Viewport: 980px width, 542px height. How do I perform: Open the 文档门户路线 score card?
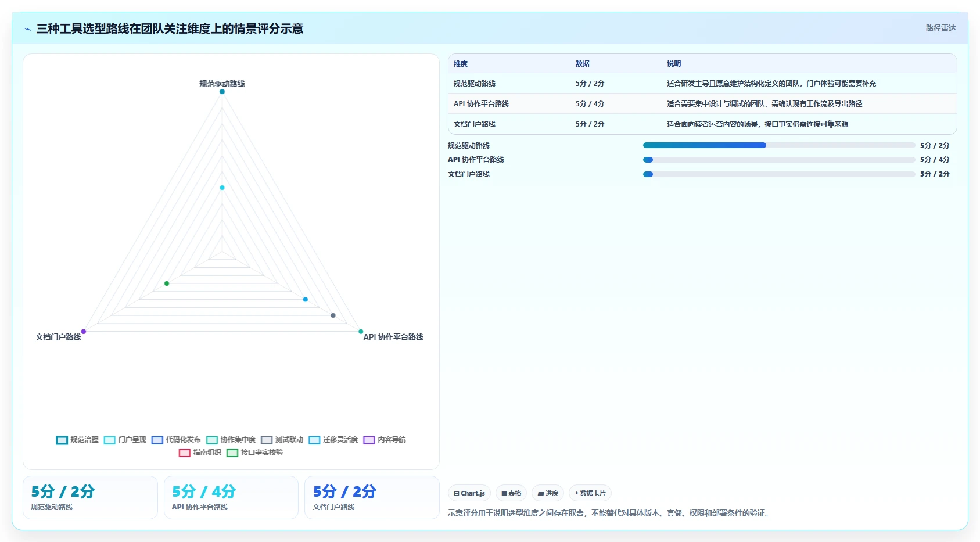point(372,498)
